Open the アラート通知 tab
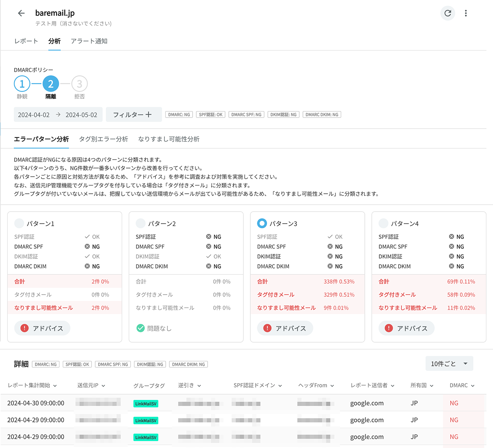The width and height of the screenshot is (493, 448). pos(89,41)
